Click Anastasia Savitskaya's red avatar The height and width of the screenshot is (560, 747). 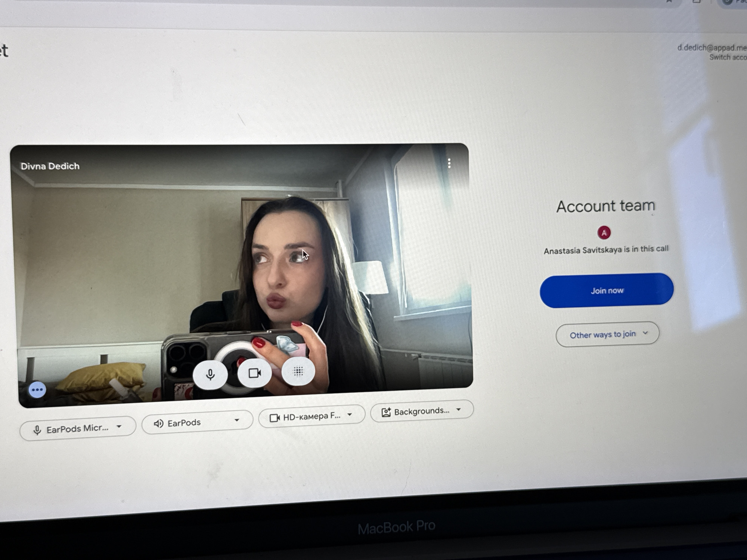604,233
